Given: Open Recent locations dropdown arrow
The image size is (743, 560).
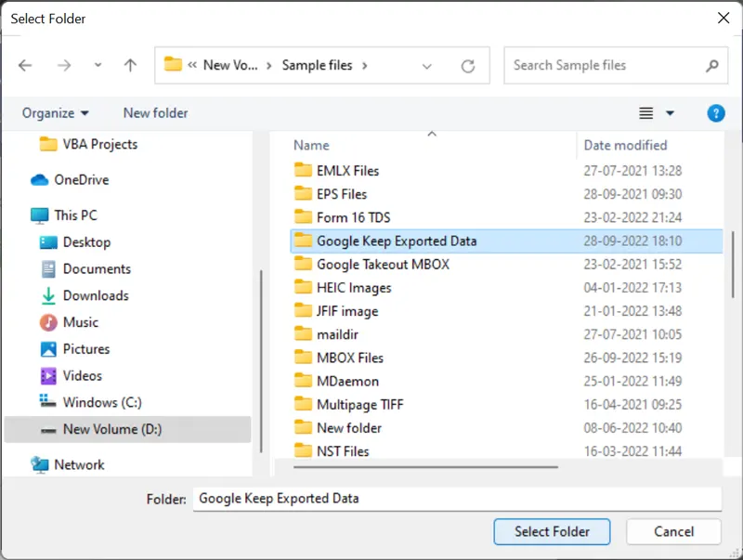Looking at the screenshot, I should click(x=98, y=66).
